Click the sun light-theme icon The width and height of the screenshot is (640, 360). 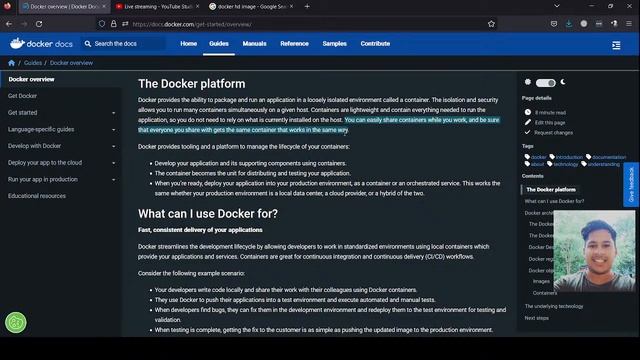[528, 82]
